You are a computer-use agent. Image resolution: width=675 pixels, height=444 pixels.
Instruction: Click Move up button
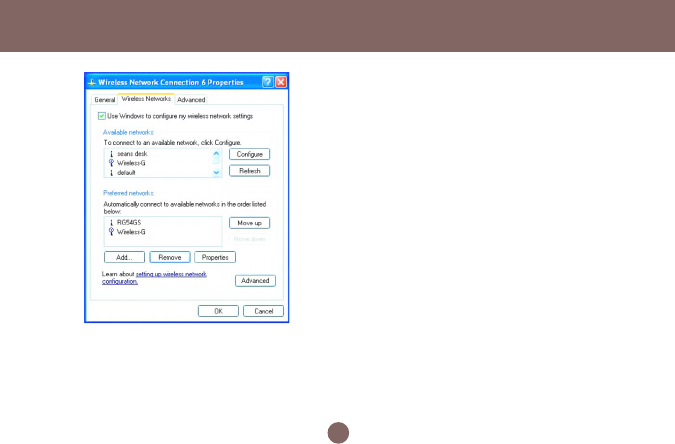tap(249, 223)
